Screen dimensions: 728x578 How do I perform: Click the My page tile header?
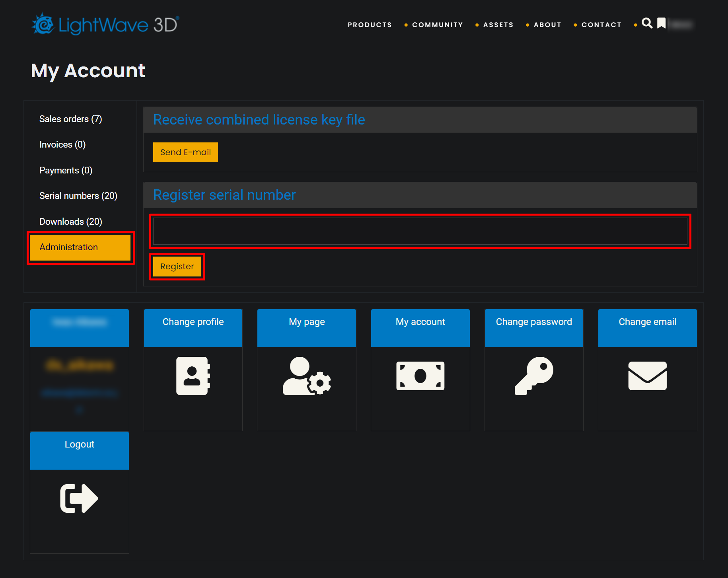pyautogui.click(x=307, y=328)
